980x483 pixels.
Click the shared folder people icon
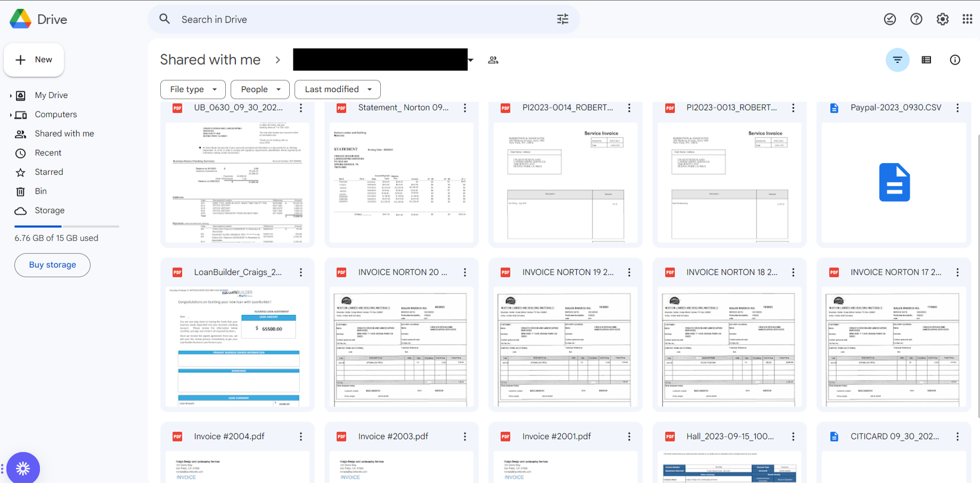(x=493, y=60)
